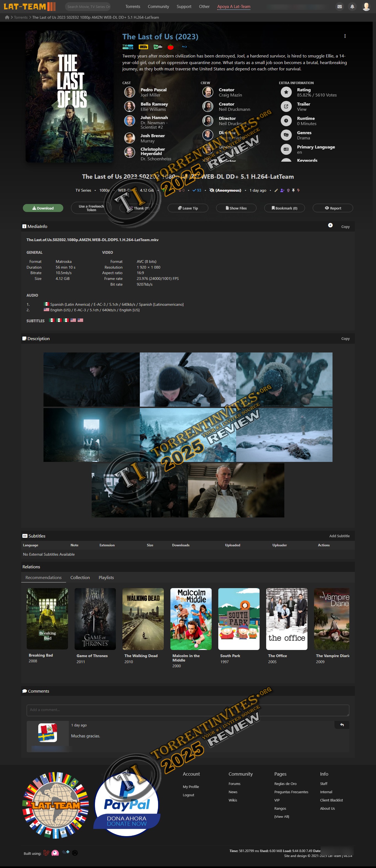
Task: Click the TMDB badge icon
Action: pos(127,47)
